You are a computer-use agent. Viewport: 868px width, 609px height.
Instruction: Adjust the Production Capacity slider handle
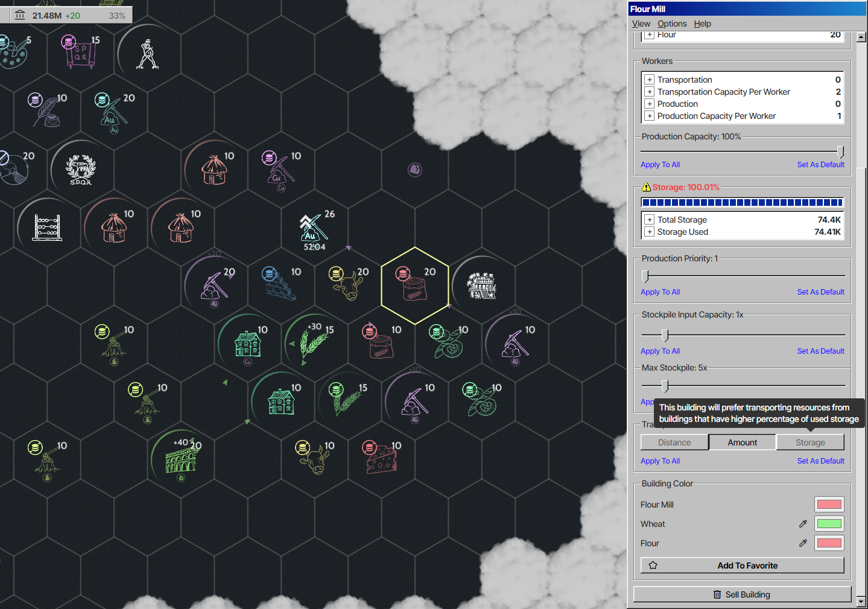pyautogui.click(x=840, y=151)
